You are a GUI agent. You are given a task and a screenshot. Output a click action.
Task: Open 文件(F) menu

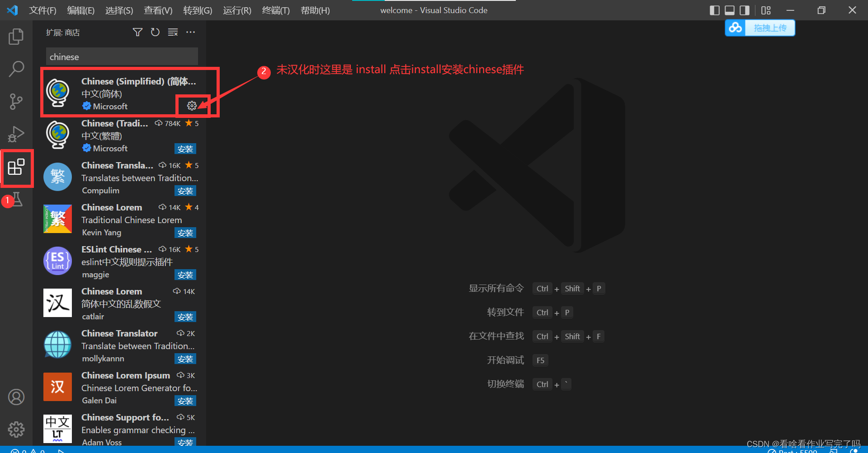(x=43, y=10)
